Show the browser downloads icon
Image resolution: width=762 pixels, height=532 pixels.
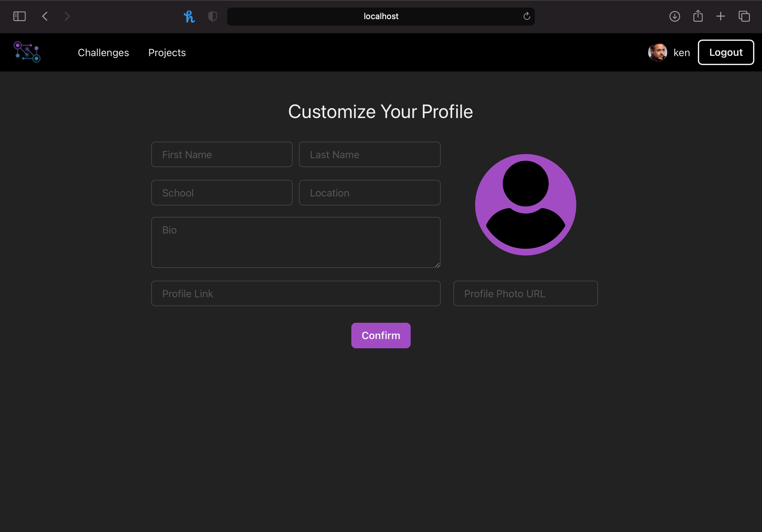point(674,16)
